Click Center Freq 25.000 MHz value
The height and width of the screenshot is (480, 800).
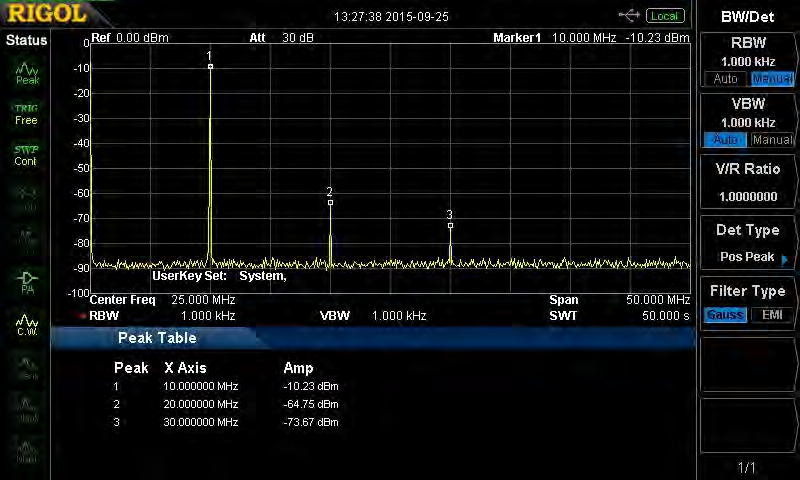[203, 300]
